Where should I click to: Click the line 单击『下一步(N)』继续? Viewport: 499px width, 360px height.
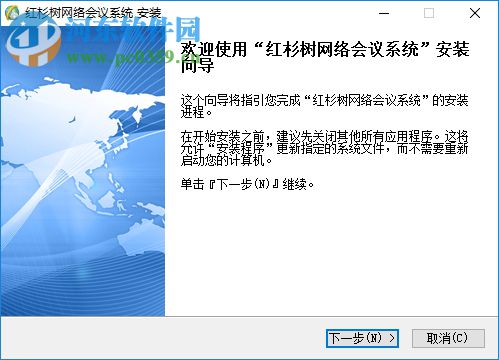(x=247, y=184)
